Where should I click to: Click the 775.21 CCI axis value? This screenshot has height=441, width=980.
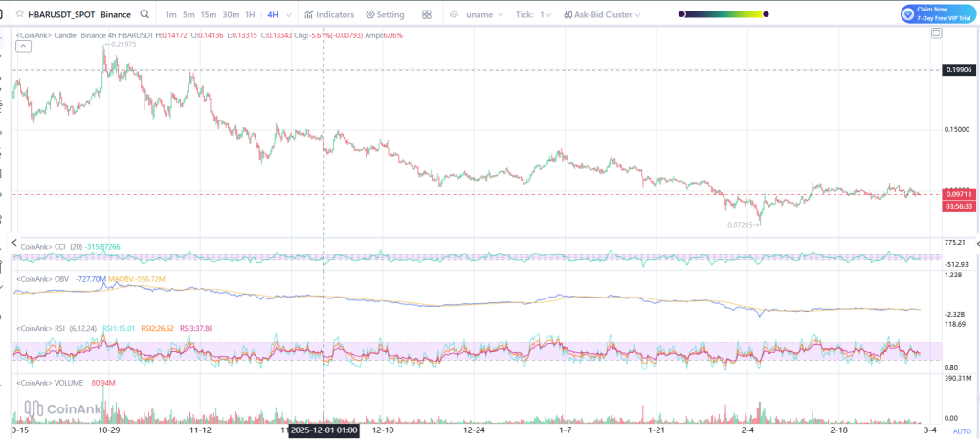[956, 242]
